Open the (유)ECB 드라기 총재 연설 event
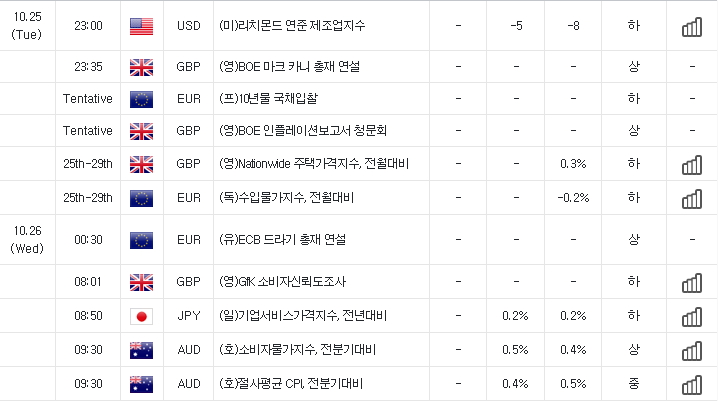The height and width of the screenshot is (401, 718). coord(283,240)
